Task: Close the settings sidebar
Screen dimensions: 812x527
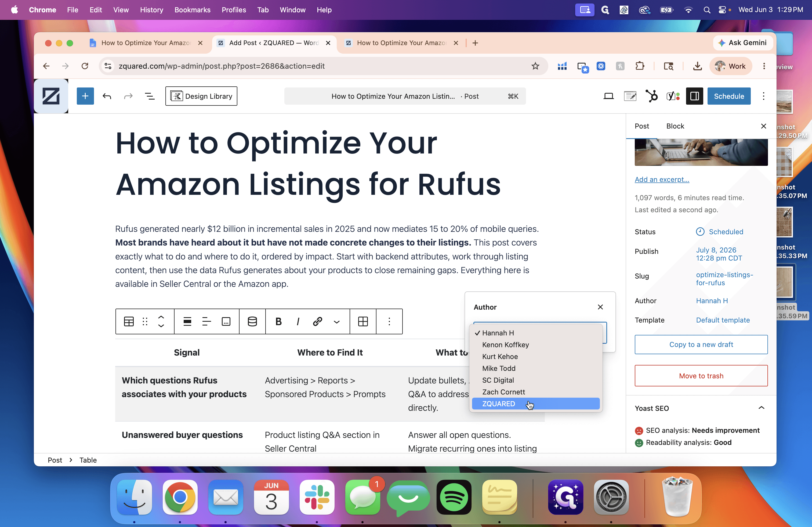Action: pos(764,126)
